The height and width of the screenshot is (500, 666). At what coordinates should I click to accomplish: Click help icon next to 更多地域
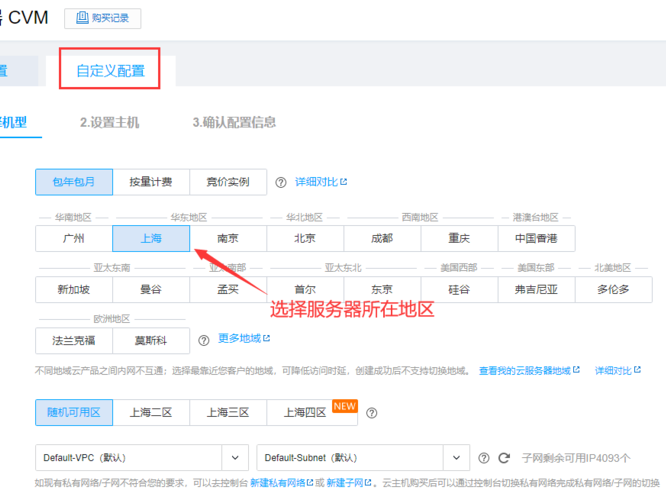[x=204, y=341]
